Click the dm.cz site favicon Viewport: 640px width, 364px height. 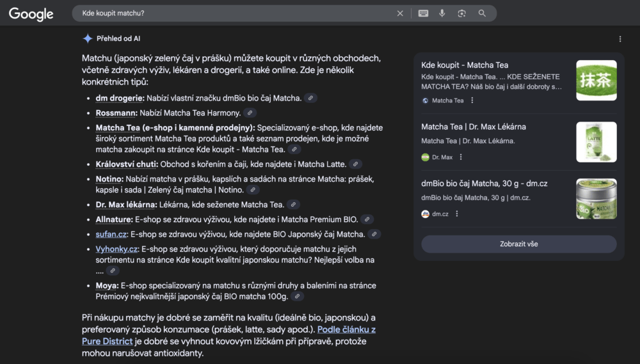[x=426, y=214]
